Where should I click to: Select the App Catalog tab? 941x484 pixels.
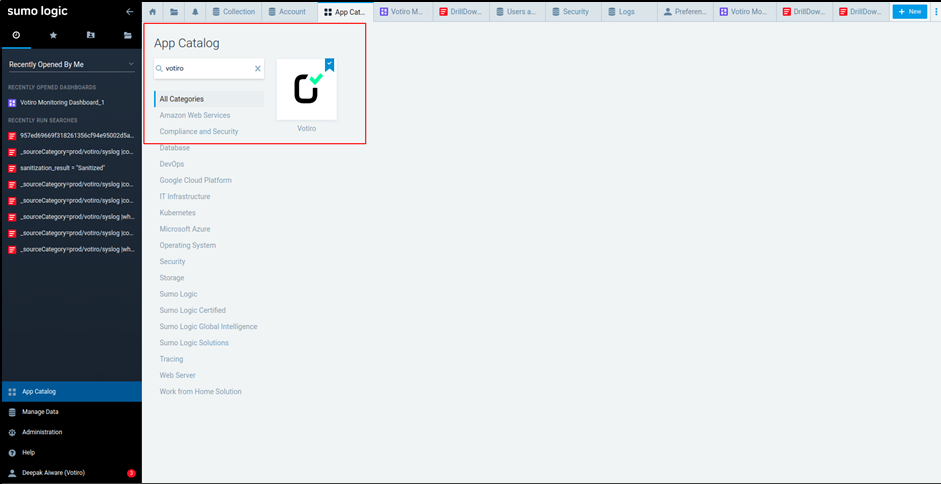[345, 11]
